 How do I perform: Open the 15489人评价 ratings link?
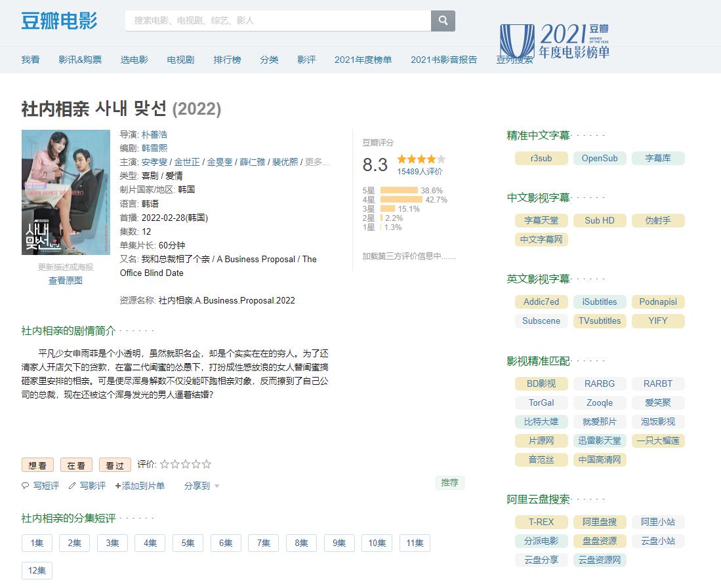[x=420, y=171]
